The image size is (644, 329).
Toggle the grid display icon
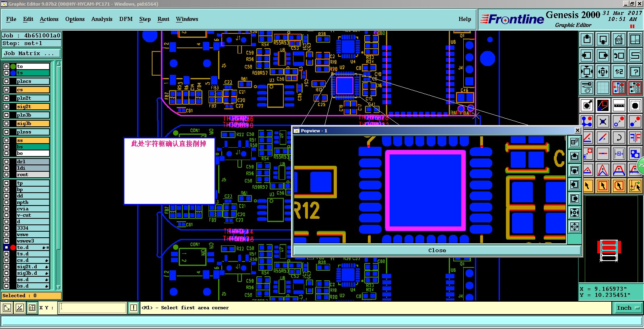click(603, 87)
